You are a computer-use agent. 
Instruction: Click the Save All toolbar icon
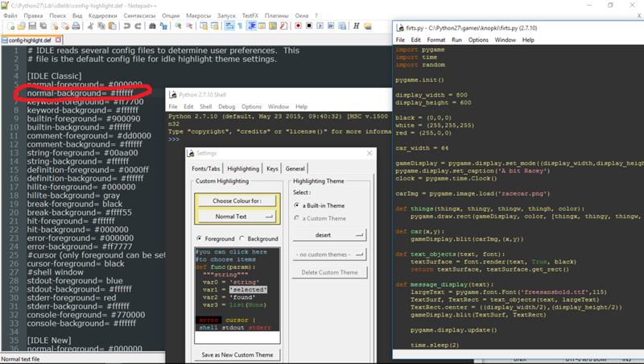click(x=43, y=26)
